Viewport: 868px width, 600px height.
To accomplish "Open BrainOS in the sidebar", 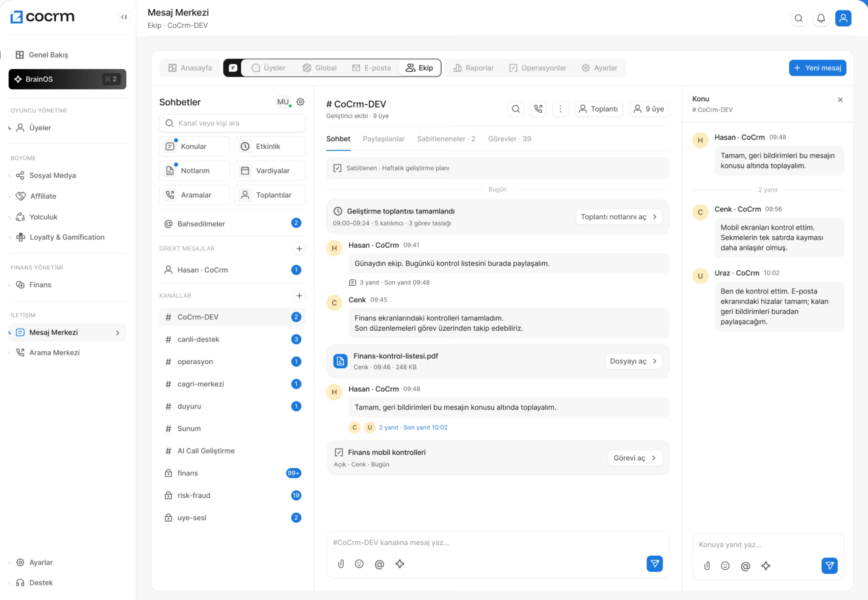I will coord(67,79).
